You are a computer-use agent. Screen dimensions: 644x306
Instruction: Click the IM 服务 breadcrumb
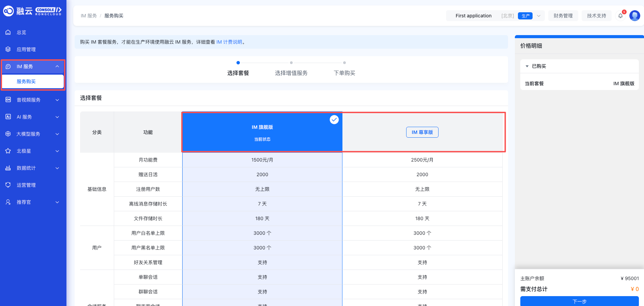click(x=89, y=16)
